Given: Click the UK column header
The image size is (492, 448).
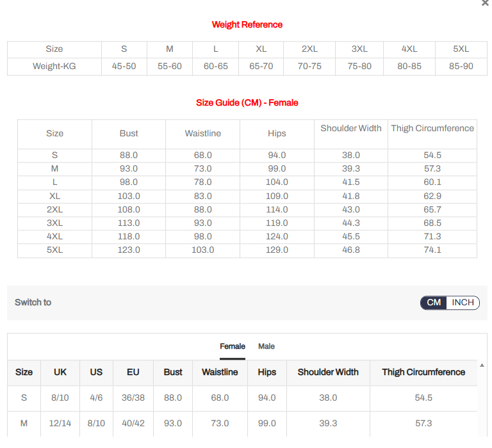Looking at the screenshot, I should tap(60, 372).
